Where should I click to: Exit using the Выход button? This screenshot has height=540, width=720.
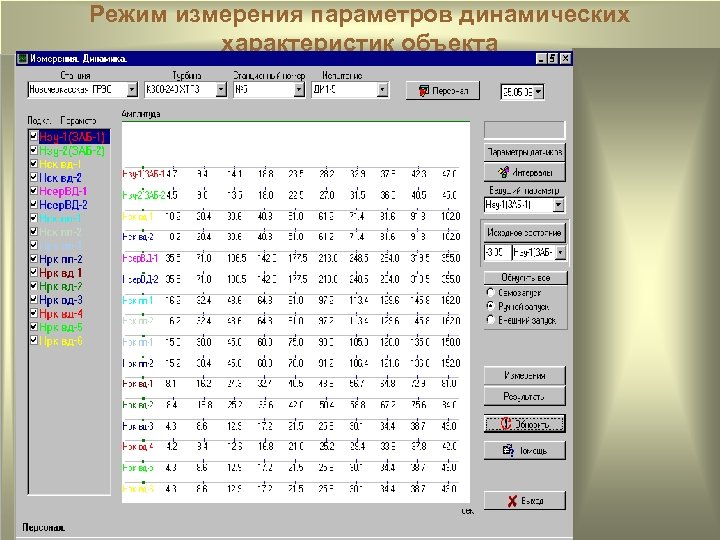pos(524,501)
